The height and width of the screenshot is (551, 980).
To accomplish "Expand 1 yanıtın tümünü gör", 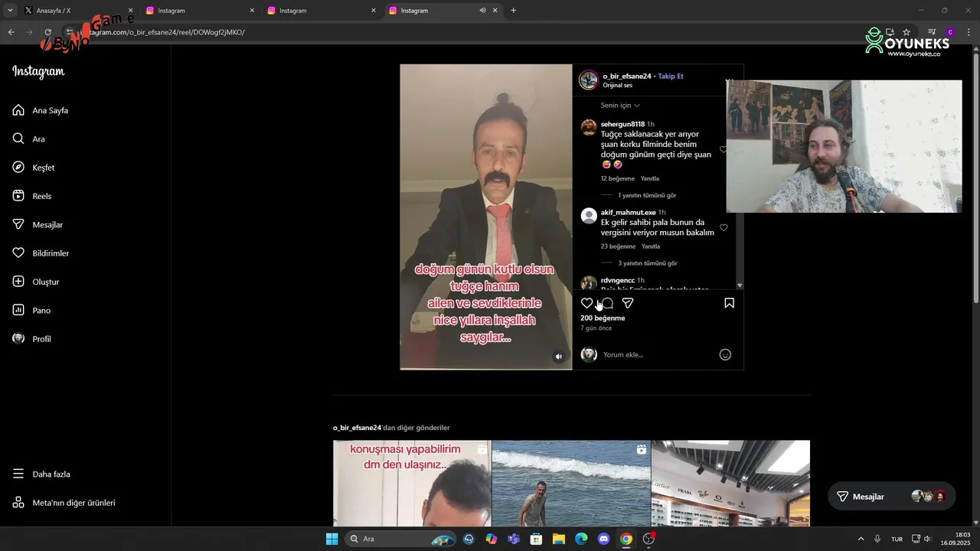I will (x=647, y=195).
